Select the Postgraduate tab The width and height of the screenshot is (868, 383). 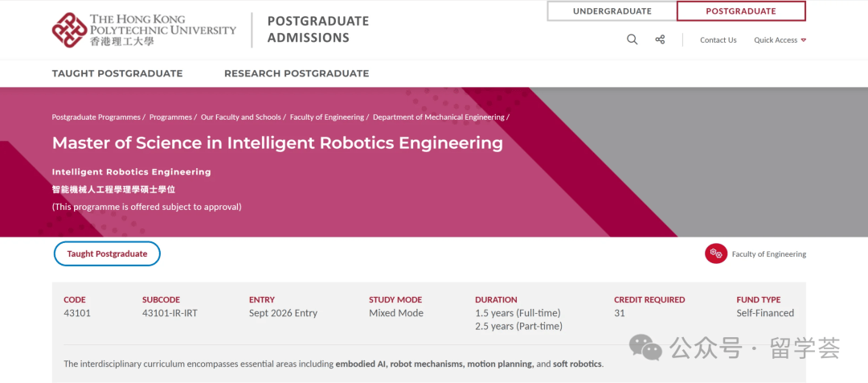pos(741,11)
